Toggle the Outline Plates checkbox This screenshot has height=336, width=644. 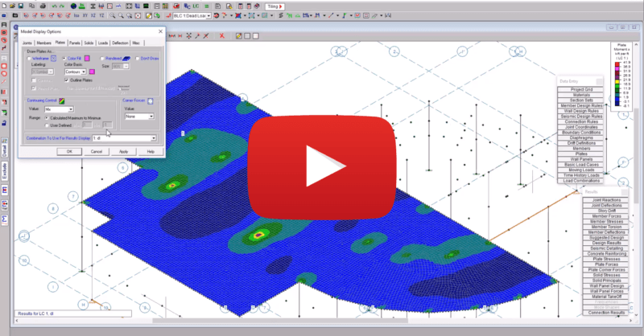coord(67,80)
